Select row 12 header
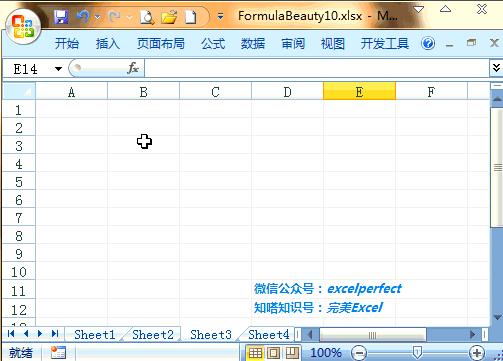Screen dimensions: 503x361 pos(19,309)
